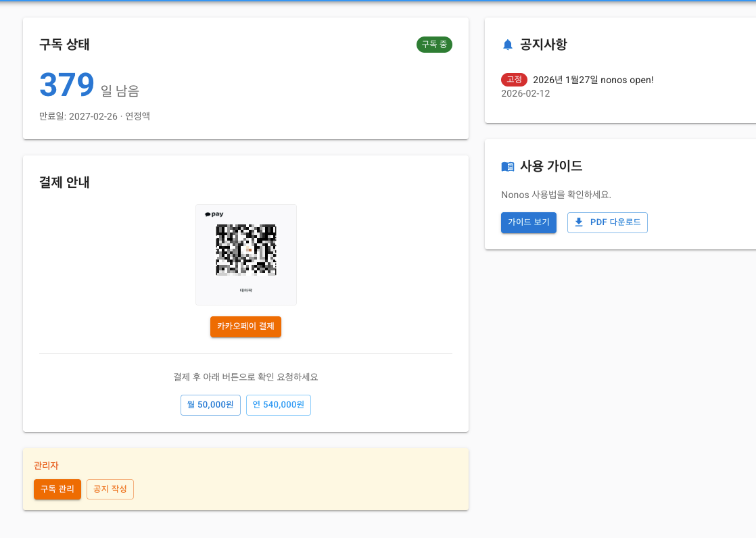The image size is (756, 538).
Task: Click the notice date 2026-02-12
Action: (525, 93)
